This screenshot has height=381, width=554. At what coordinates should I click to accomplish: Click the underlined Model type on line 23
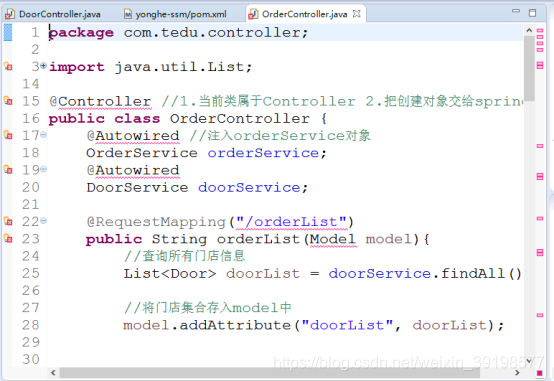[333, 239]
